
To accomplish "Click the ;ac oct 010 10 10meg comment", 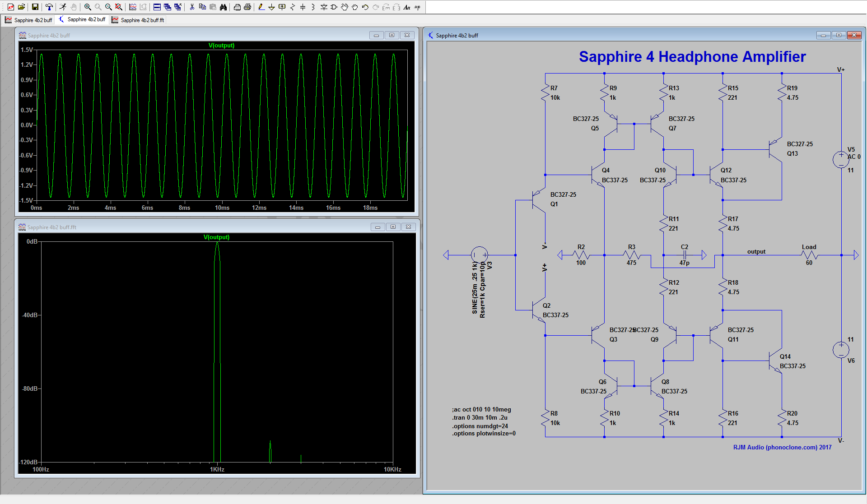I will coord(481,409).
